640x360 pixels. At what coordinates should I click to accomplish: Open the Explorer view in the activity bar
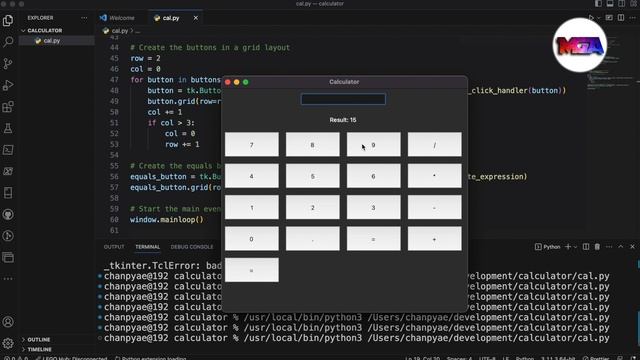(x=8, y=20)
